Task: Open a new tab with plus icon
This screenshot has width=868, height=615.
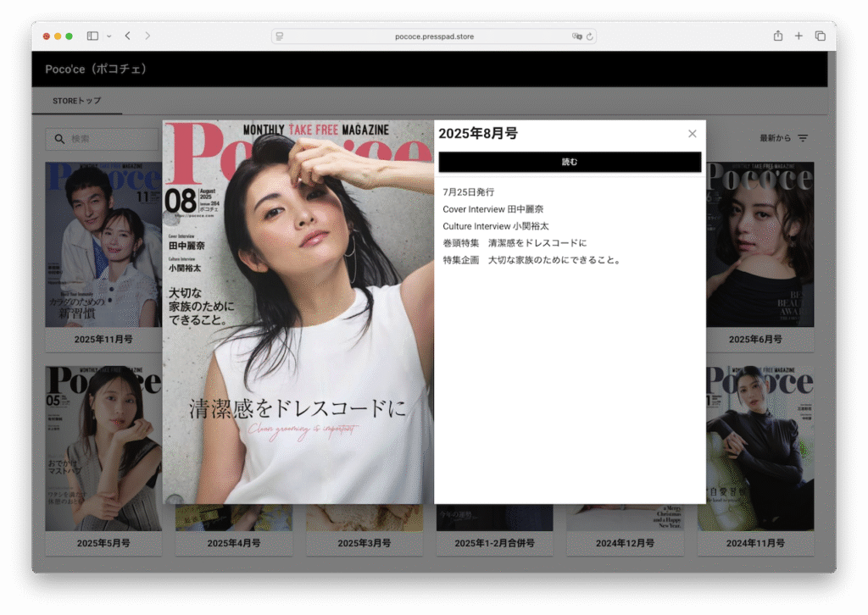Action: 798,36
